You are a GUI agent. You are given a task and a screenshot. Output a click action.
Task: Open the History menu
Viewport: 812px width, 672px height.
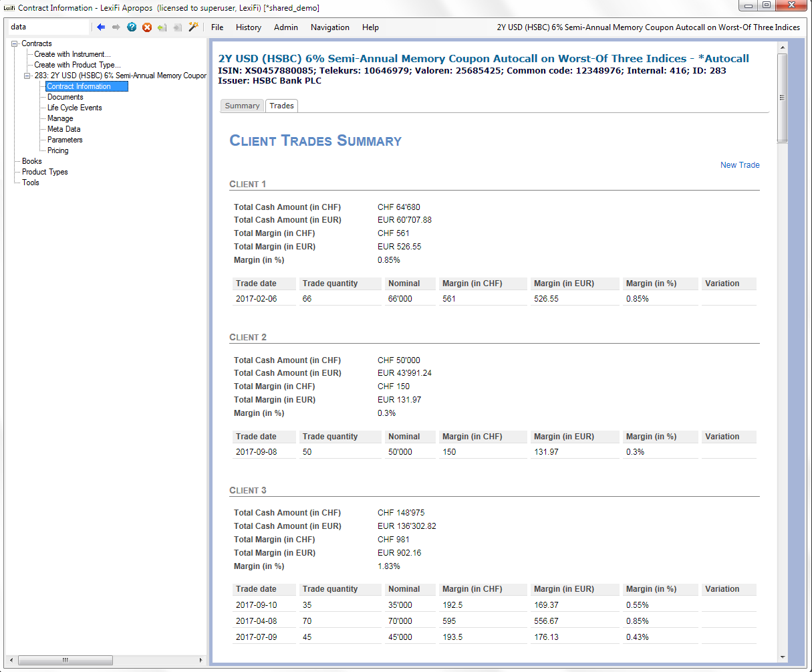pyautogui.click(x=249, y=27)
